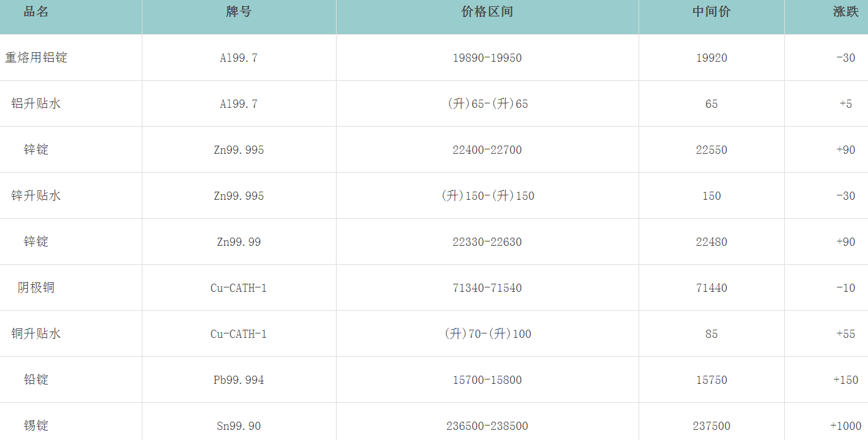Click the 铅锭 product name
This screenshot has width=868, height=440.
click(36, 379)
